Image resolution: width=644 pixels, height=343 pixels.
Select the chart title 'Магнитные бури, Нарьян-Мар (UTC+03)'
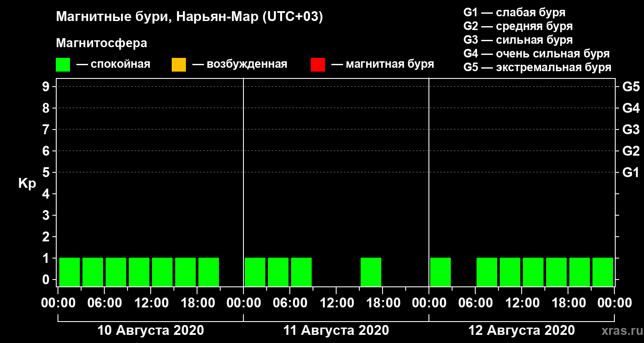pyautogui.click(x=189, y=17)
